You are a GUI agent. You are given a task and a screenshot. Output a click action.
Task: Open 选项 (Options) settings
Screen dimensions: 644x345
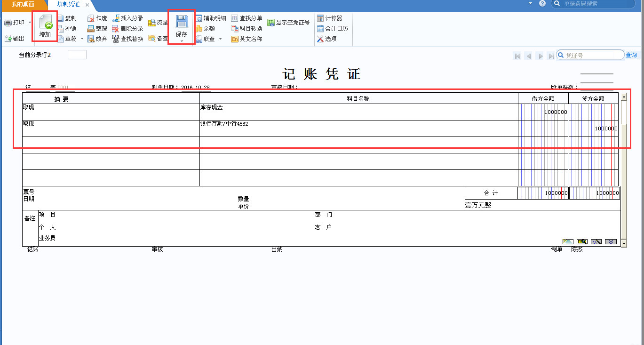click(327, 39)
